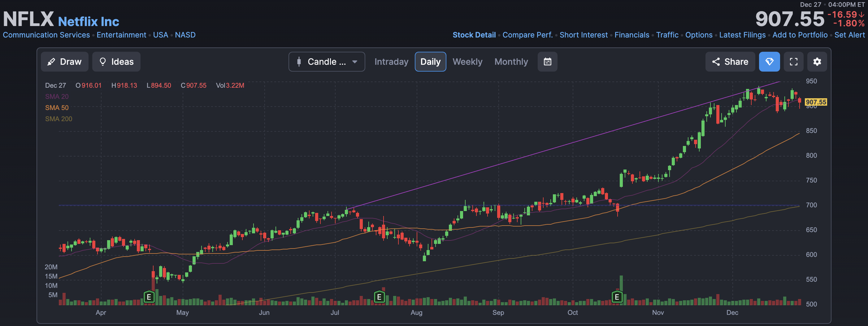Viewport: 868px width, 326px height.
Task: Open the Communication Services sector link
Action: (46, 35)
